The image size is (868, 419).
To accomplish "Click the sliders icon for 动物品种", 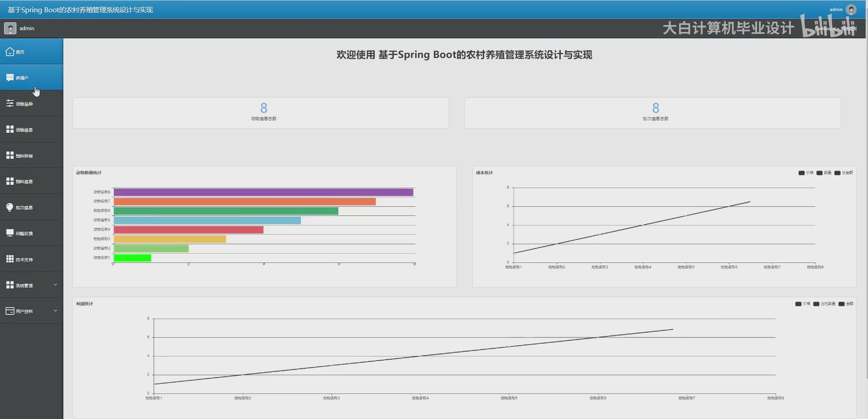I will [10, 103].
